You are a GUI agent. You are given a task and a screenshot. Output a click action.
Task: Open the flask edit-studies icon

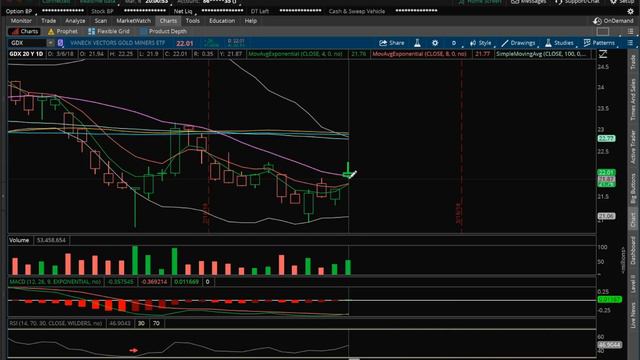coord(417,43)
